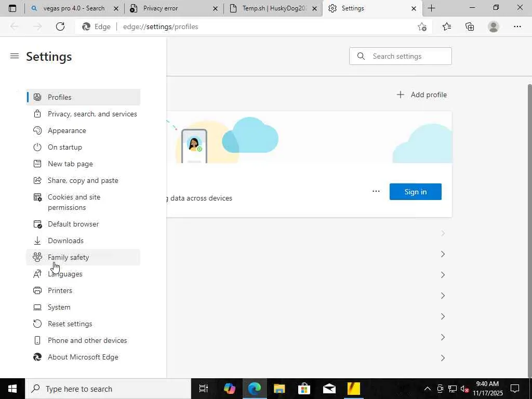Switch to Temp.sh HuskyDog tab

coord(273,8)
